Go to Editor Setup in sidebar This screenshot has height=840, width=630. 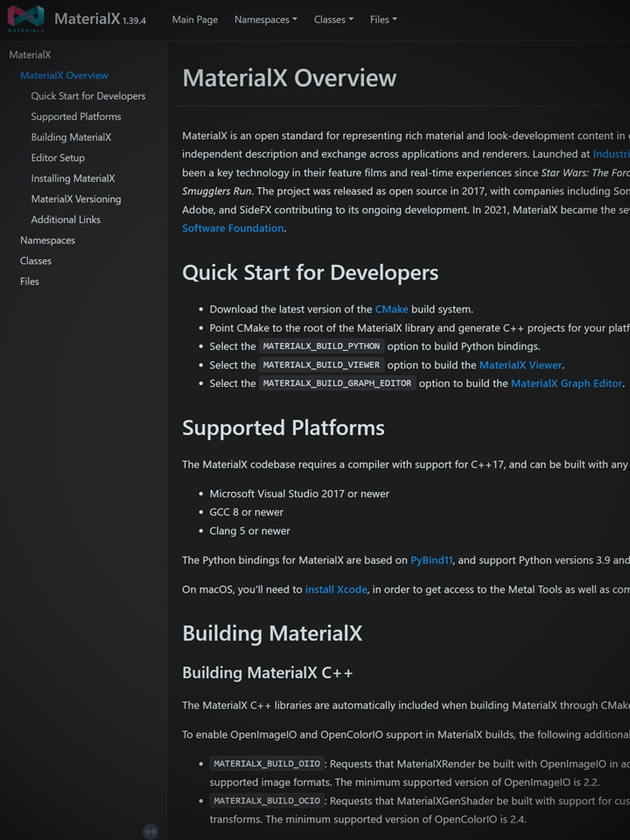click(58, 157)
